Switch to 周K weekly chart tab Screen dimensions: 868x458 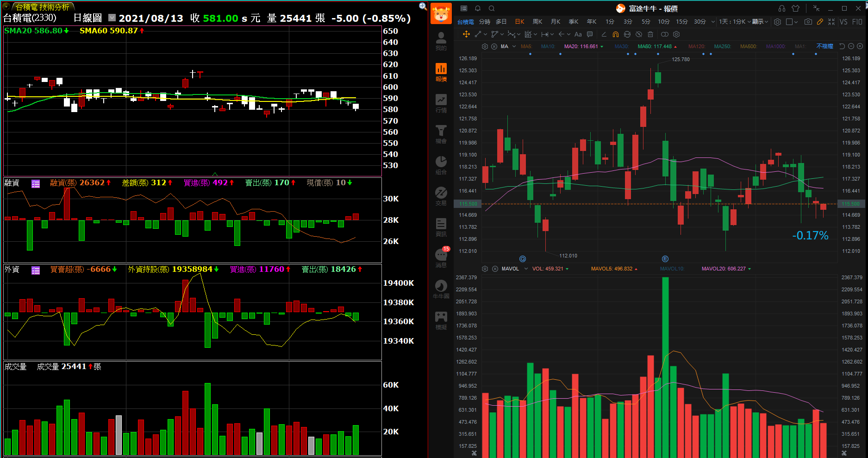coord(537,22)
